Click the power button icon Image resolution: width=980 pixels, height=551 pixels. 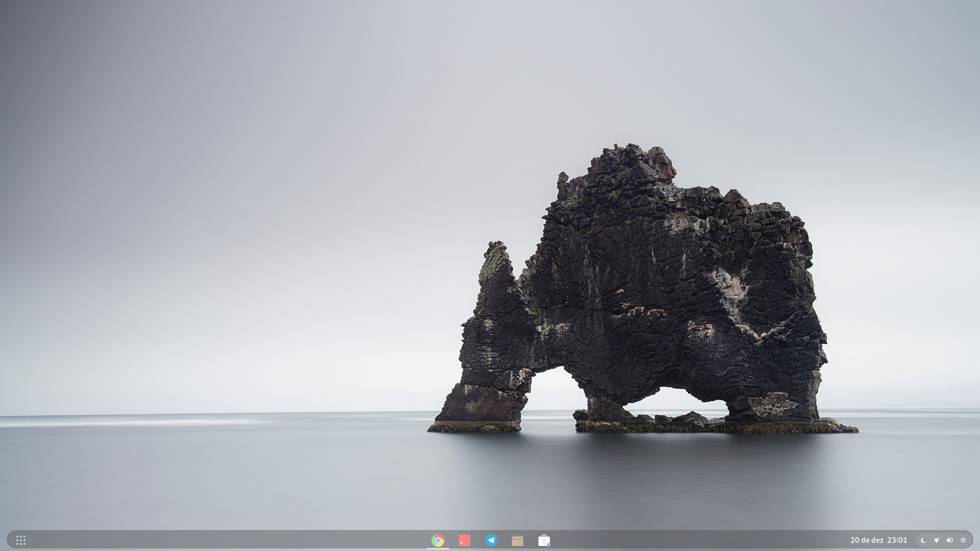click(963, 540)
